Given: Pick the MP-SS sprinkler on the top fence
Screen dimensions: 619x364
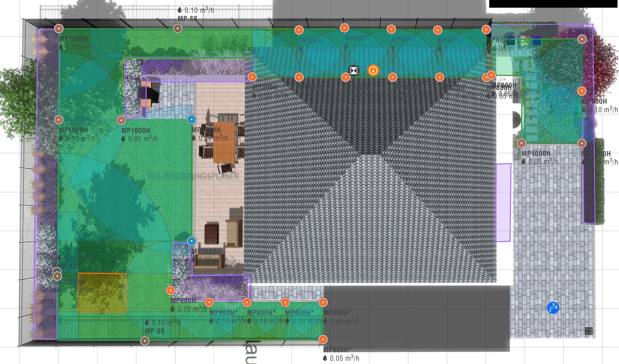Looking at the screenshot, I should (177, 28).
